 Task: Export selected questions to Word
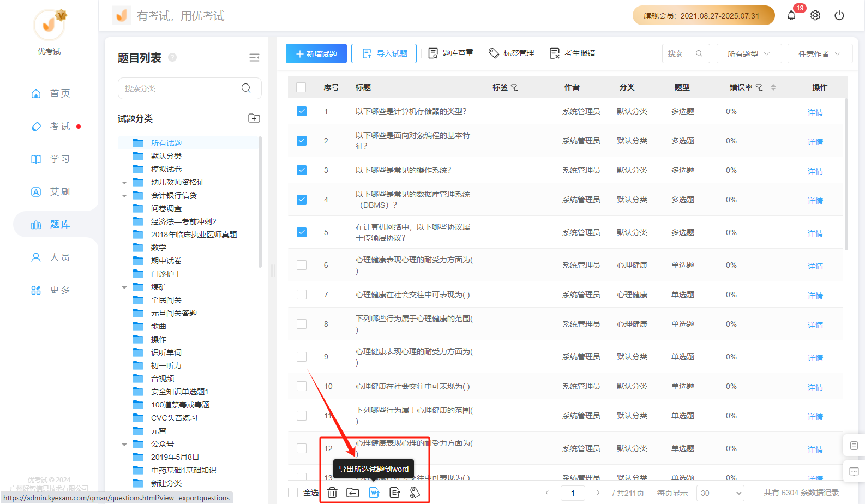pyautogui.click(x=374, y=493)
